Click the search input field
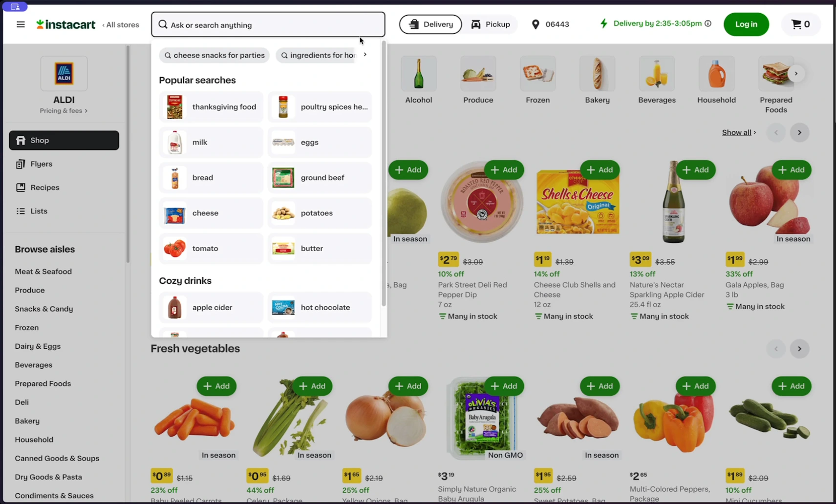 (268, 25)
